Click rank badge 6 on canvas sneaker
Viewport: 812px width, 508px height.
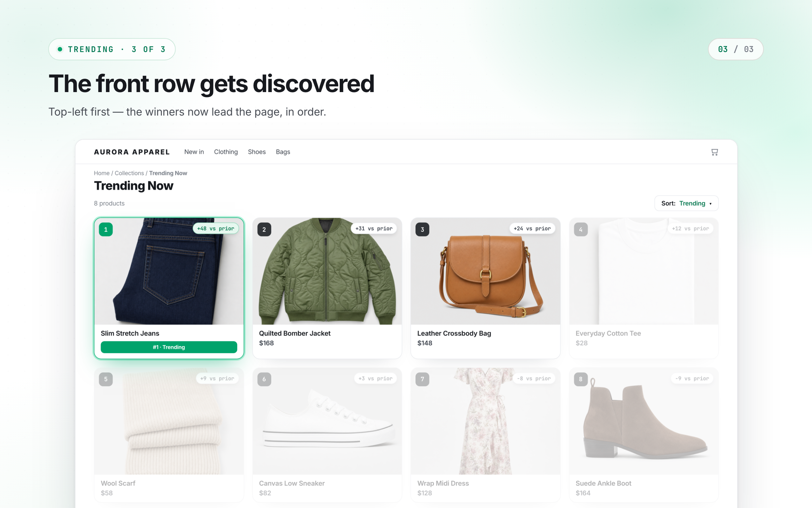264,379
